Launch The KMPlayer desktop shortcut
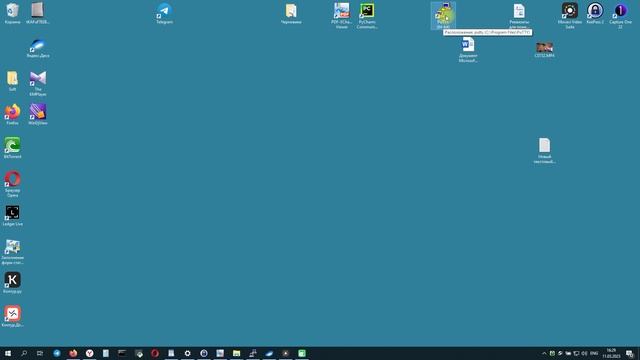The height and width of the screenshot is (360, 640). click(38, 83)
